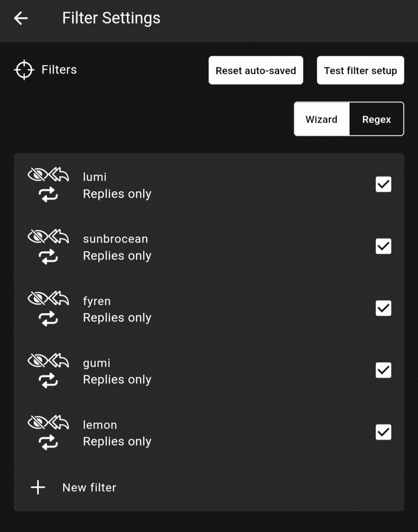Click the repost icon on lumi filter
The width and height of the screenshot is (418, 532).
48,195
